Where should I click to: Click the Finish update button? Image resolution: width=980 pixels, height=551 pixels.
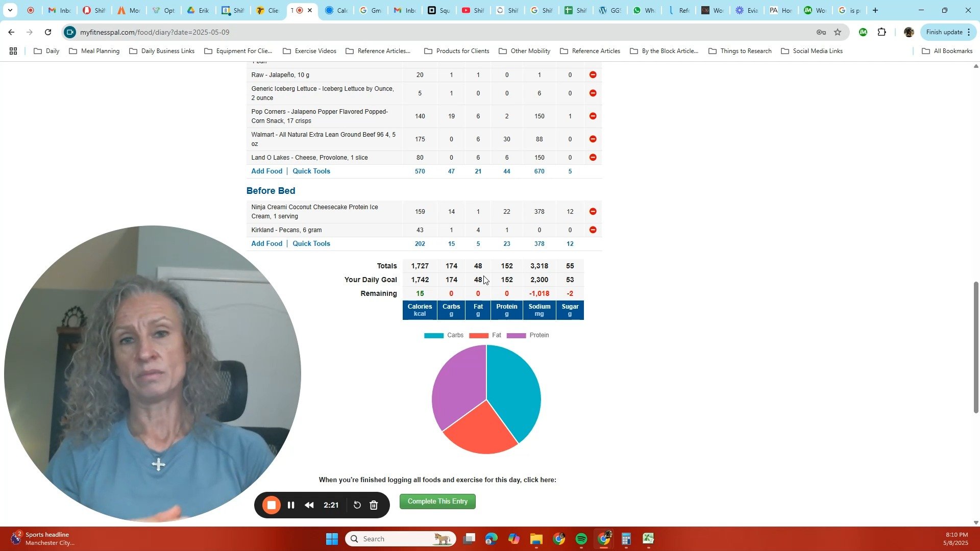point(948,32)
